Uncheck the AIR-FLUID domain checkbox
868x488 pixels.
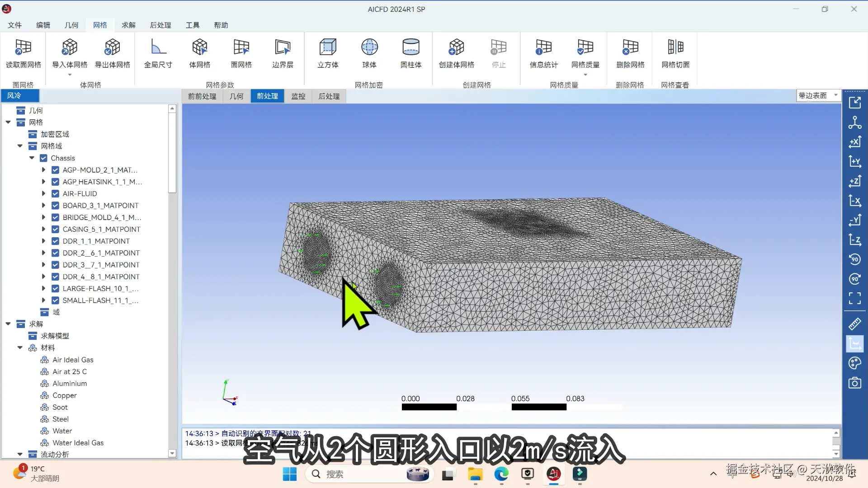click(x=55, y=194)
